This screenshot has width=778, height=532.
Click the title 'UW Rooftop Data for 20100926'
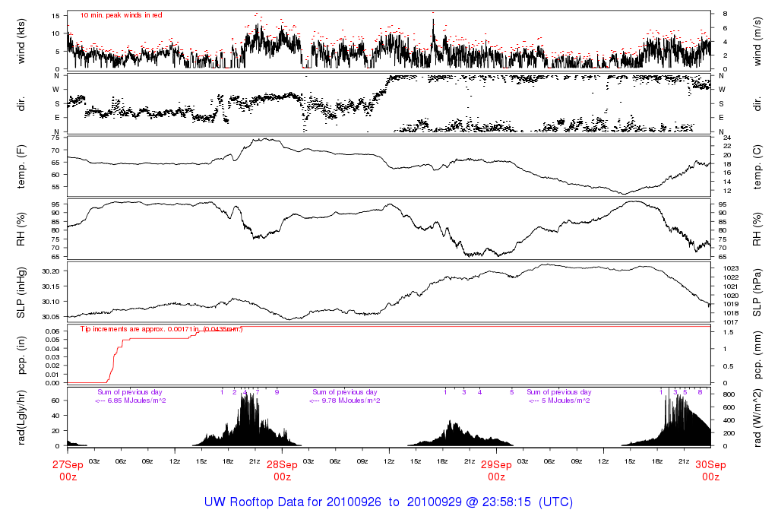[293, 502]
